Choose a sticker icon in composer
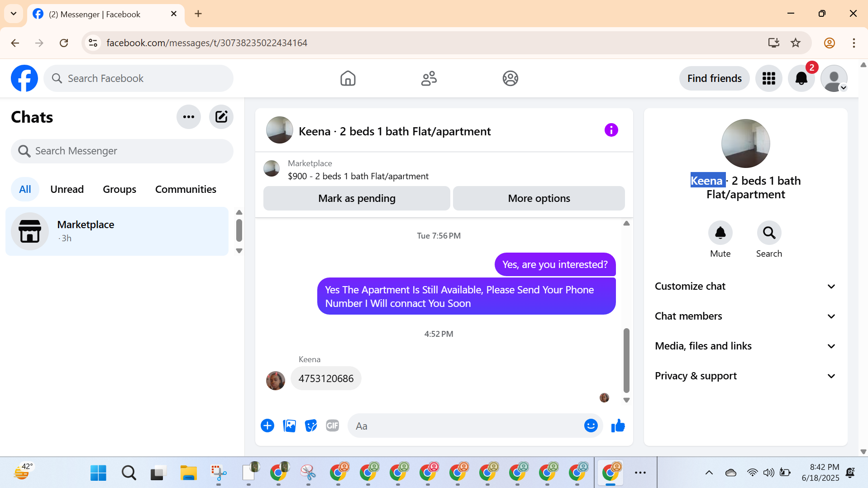The height and width of the screenshot is (488, 868). click(x=311, y=426)
